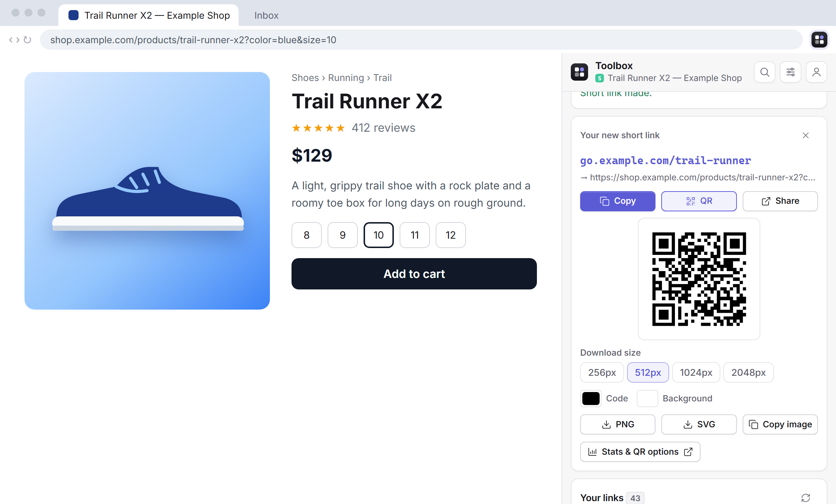Copy the short link
836x504 pixels.
point(618,201)
